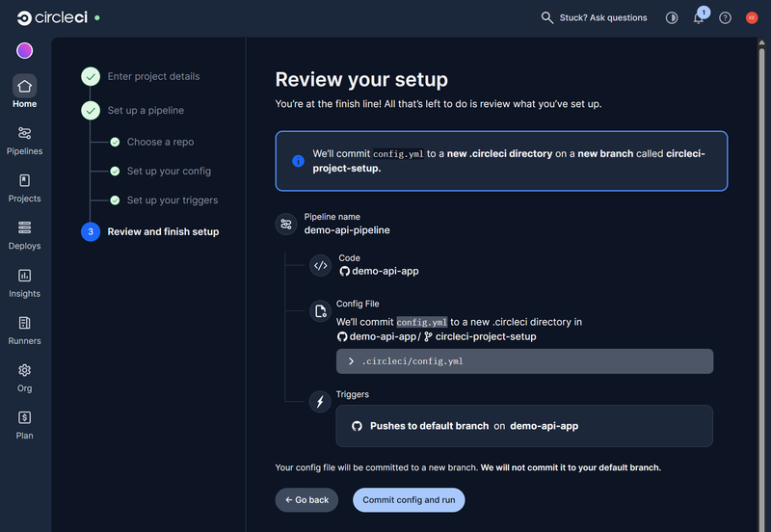Screen dimensions: 771x532
Task: Open the Insights chart icon
Action: [24, 276]
